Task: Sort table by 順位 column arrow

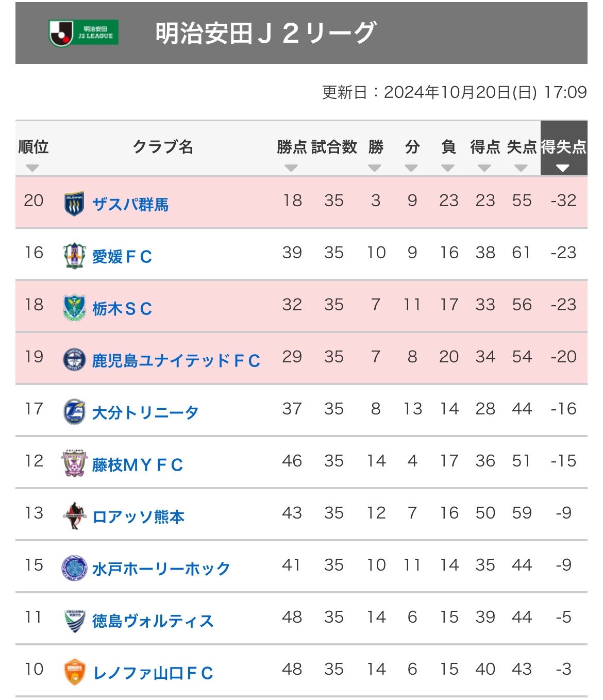Action: 32,168
